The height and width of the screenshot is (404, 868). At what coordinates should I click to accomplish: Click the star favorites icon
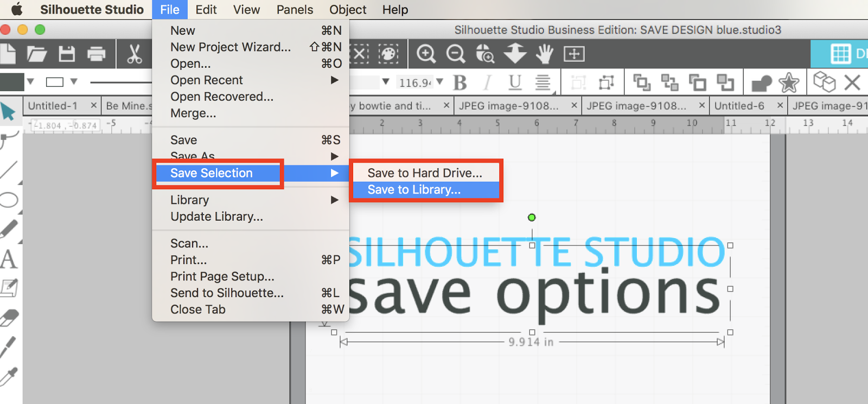click(789, 82)
